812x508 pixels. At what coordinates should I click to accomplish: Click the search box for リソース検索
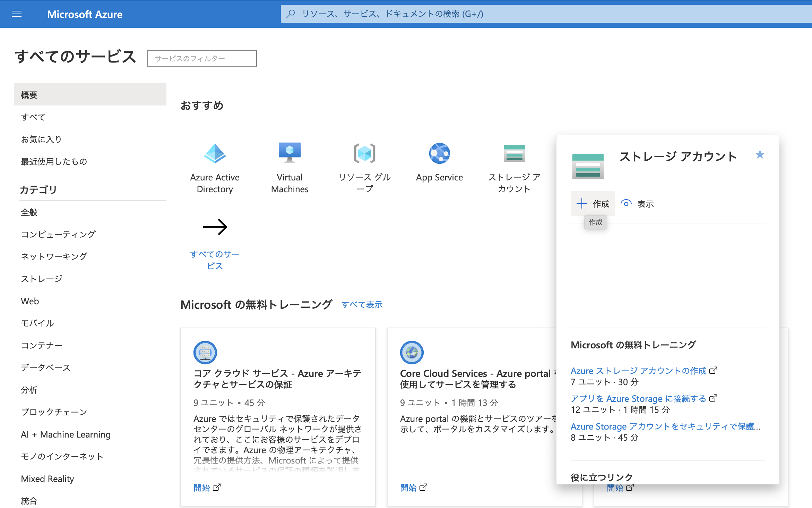[x=485, y=14]
